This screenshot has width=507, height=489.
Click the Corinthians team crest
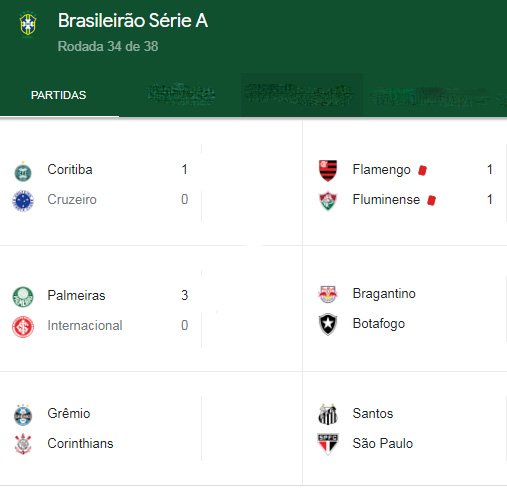23,444
